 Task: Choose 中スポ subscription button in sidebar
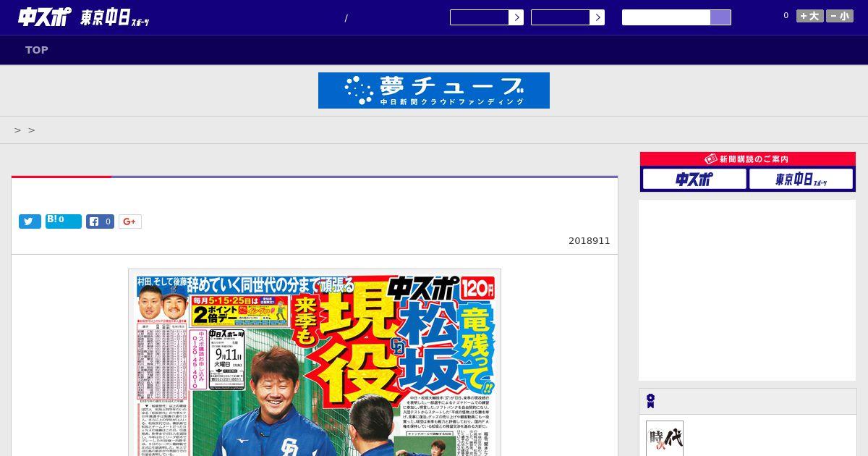(x=694, y=179)
